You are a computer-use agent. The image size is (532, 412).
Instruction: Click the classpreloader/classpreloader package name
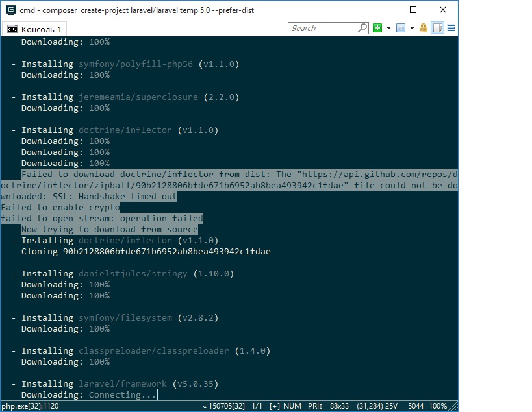154,350
